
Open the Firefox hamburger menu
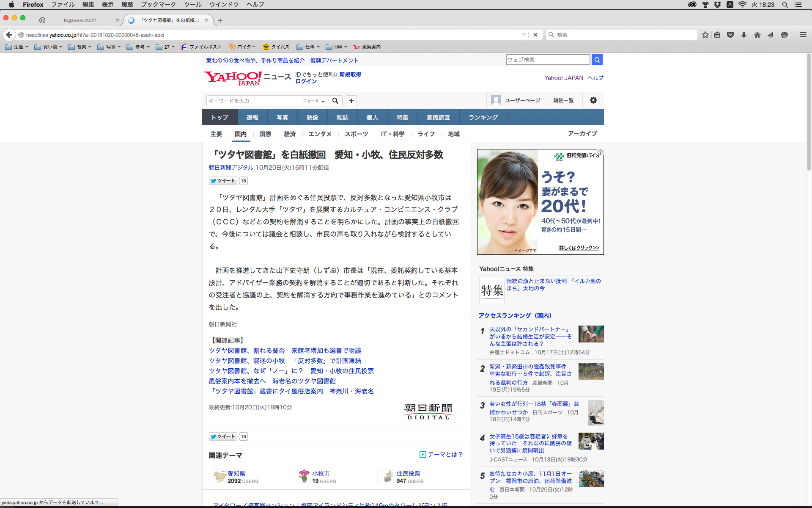click(x=803, y=35)
